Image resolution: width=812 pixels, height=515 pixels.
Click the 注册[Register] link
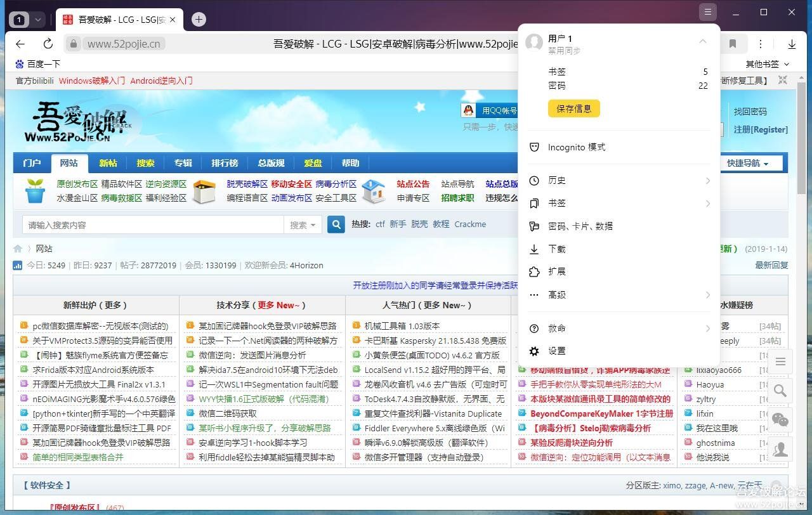tap(761, 129)
